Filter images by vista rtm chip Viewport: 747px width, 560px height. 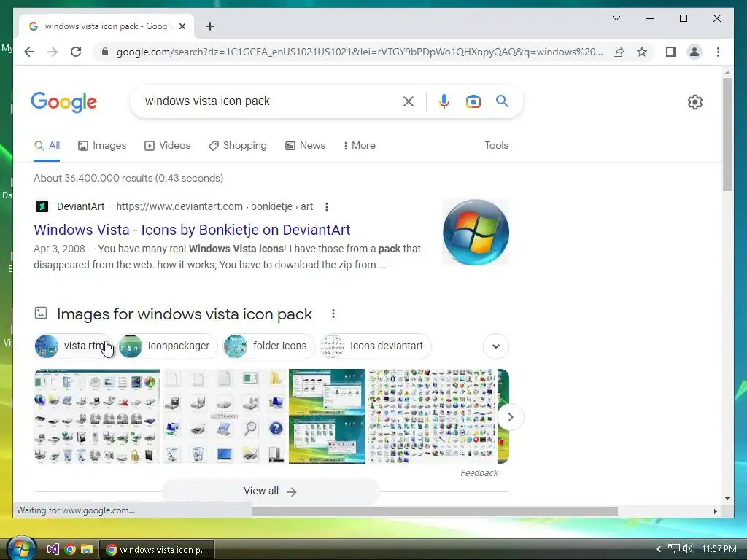pyautogui.click(x=74, y=346)
